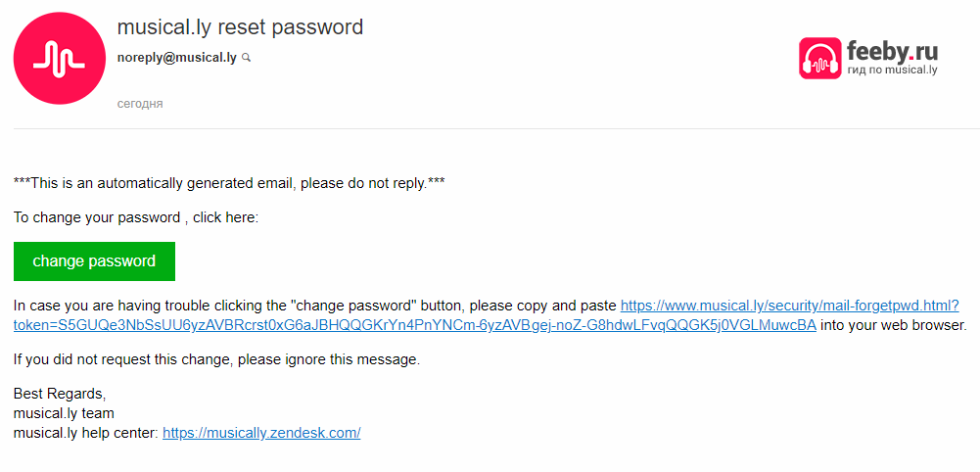
Task: Click the 'If you did not request' sentence
Action: pos(216,359)
